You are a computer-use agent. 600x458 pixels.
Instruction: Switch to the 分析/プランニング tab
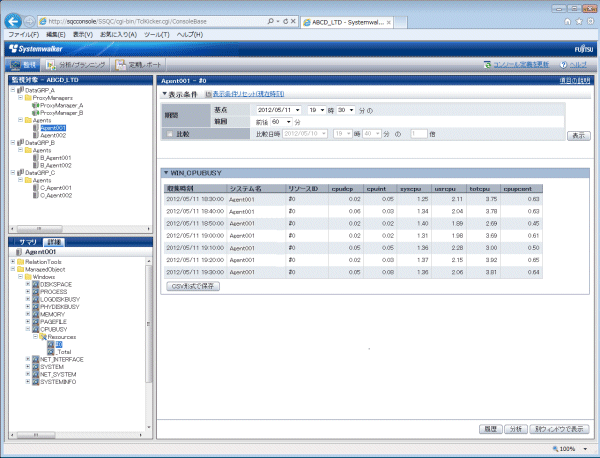[76, 65]
